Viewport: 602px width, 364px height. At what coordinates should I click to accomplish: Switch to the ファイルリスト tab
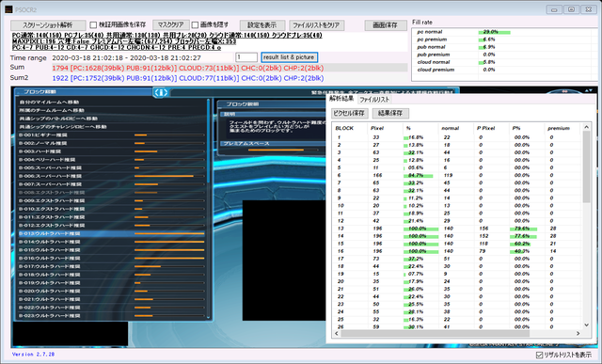coord(374,100)
